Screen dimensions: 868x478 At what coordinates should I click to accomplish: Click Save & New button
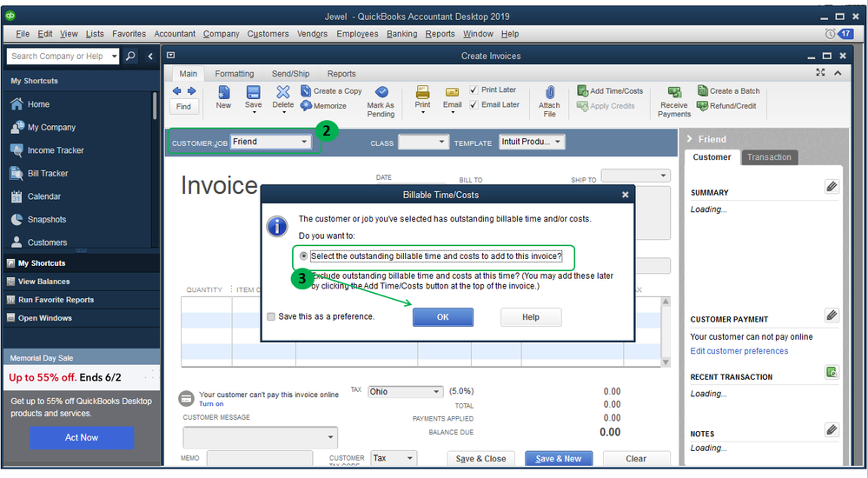[559, 459]
